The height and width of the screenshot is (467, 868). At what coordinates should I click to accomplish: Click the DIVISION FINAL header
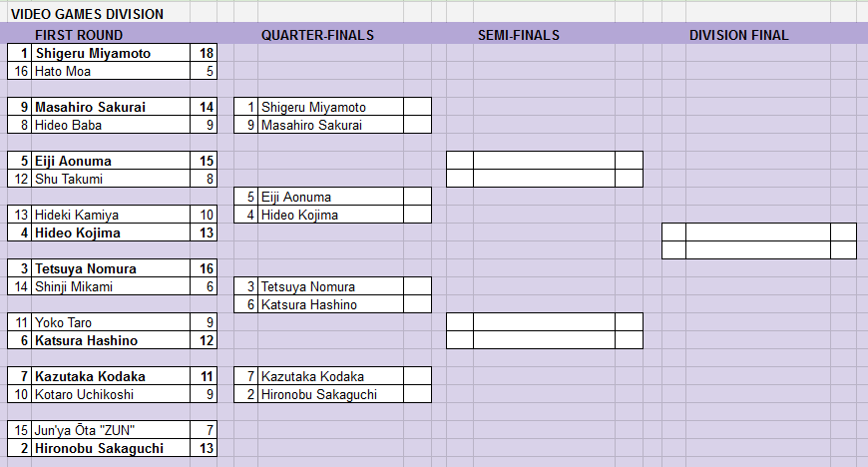[738, 35]
